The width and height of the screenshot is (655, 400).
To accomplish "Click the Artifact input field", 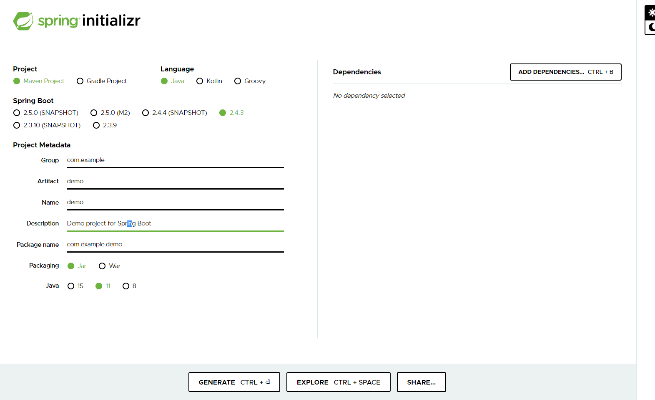I will [175, 181].
